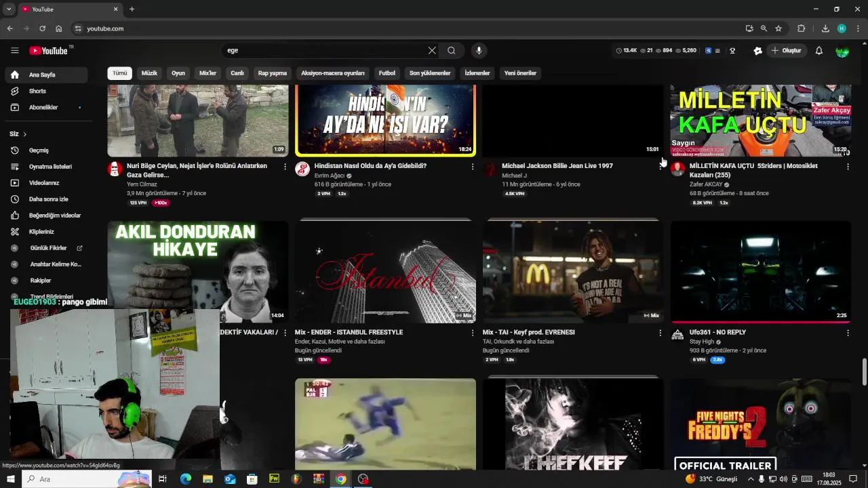Screen dimensions: 868x488
Task: Open the Five Nights at Freddy's 2 thumbnail
Action: (761, 425)
